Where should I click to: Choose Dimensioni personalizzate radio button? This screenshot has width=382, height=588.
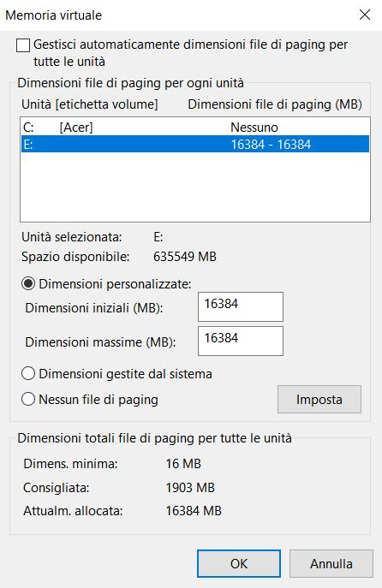[x=28, y=283]
